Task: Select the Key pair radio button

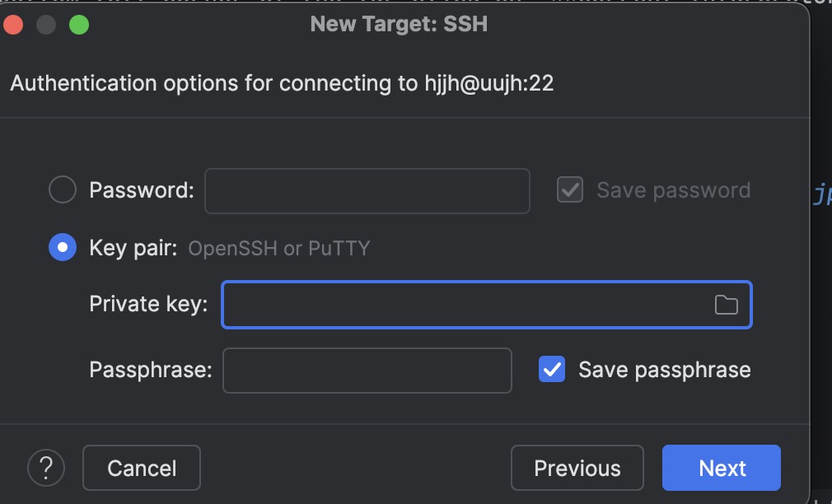Action: 63,247
